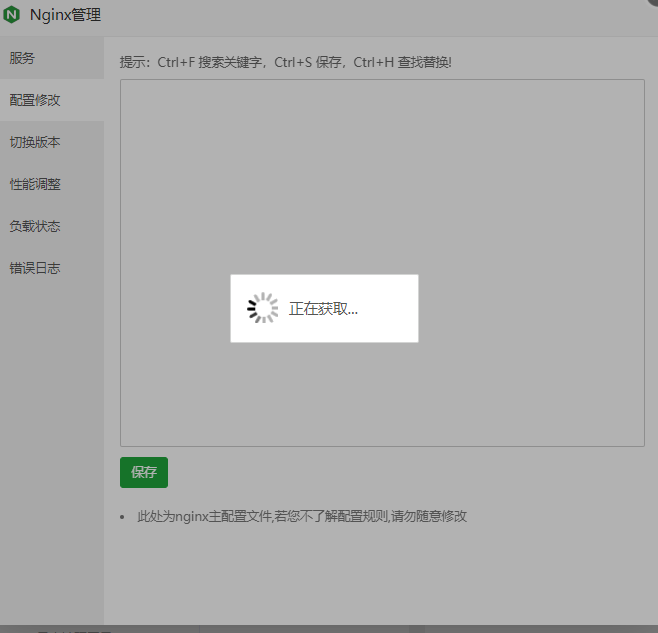The image size is (658, 633).
Task: Select the 配置修改 tab
Action: click(52, 100)
